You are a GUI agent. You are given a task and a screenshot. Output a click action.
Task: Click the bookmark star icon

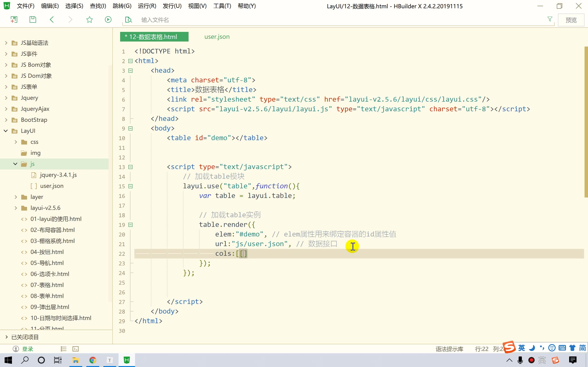point(89,20)
